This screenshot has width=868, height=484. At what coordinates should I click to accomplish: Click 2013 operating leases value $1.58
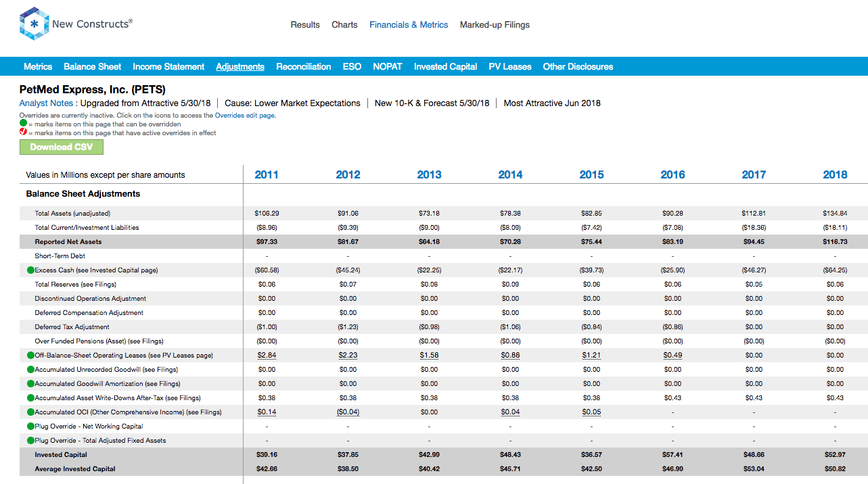click(429, 356)
